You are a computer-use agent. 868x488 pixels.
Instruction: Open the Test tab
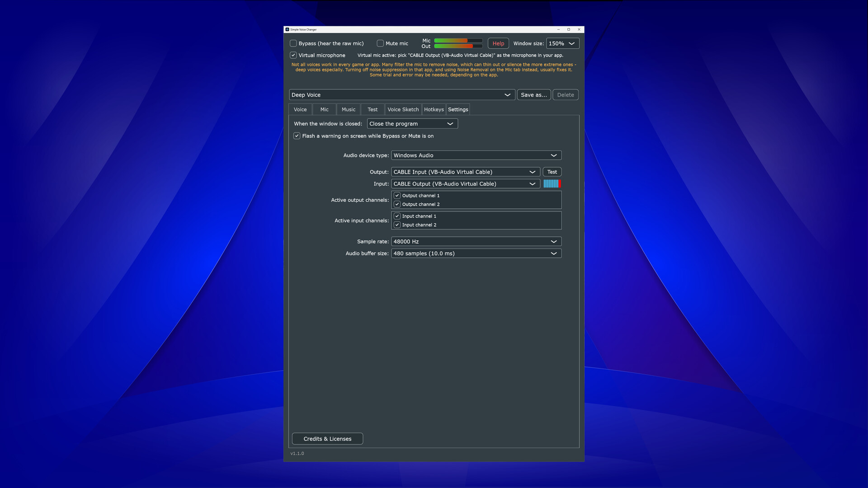pos(373,109)
